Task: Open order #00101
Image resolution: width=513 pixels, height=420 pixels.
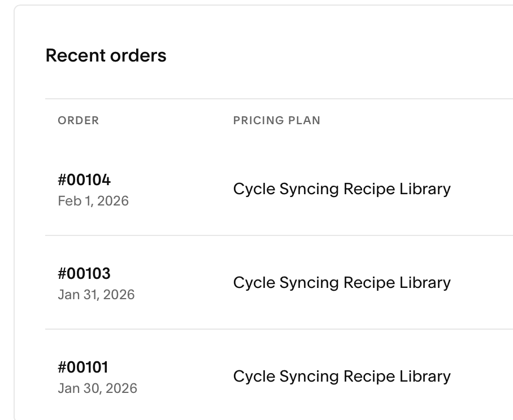Action: [83, 368]
